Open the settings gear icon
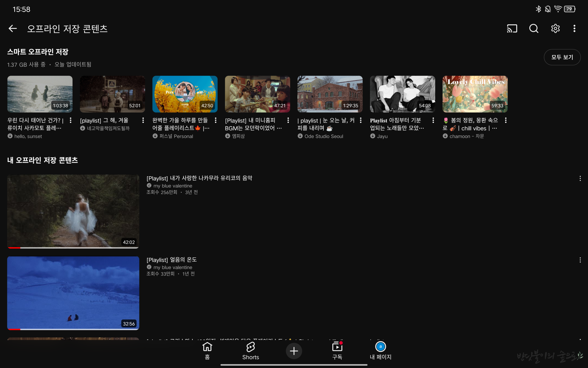Screen dimensions: 588x368 coord(555,28)
